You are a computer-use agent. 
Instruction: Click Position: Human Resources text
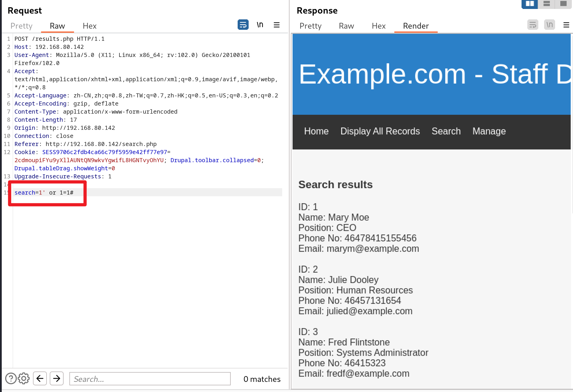pos(356,290)
